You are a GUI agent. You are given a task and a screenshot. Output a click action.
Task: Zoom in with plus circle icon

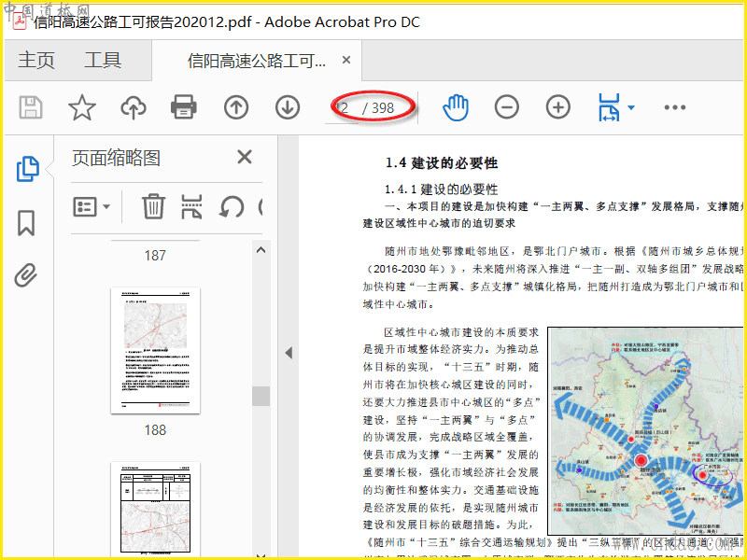(557, 107)
